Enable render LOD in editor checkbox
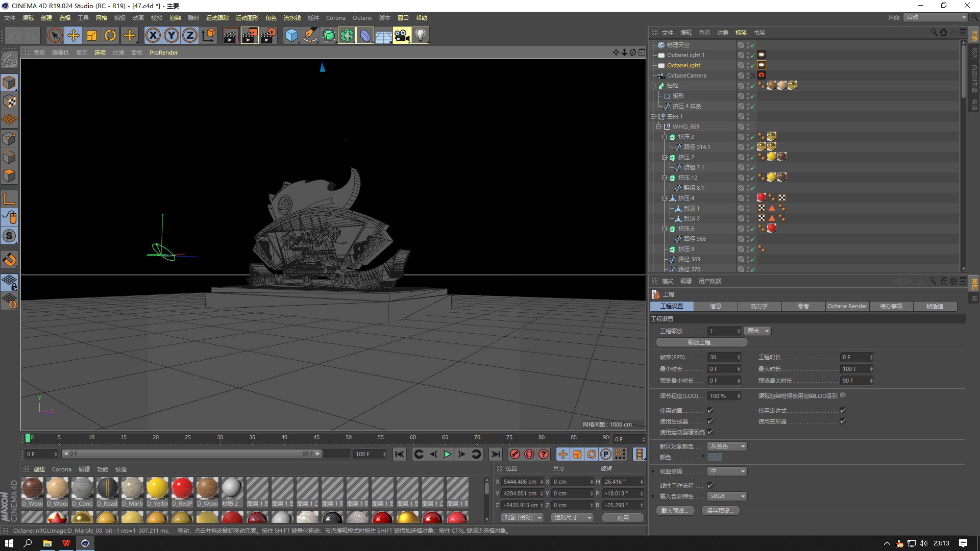This screenshot has width=980, height=551. pos(843,395)
